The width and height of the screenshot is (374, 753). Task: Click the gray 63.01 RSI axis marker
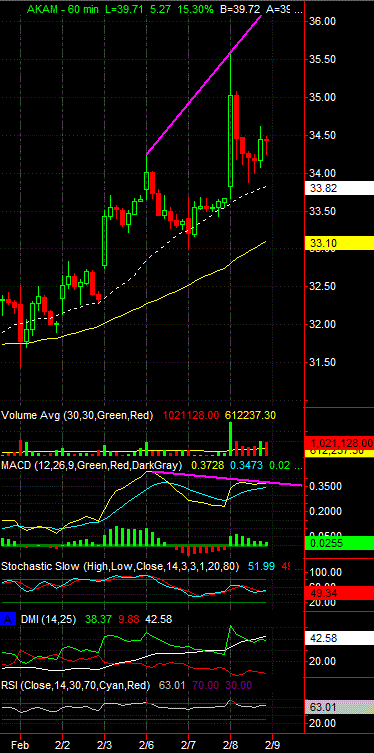(x=339, y=707)
